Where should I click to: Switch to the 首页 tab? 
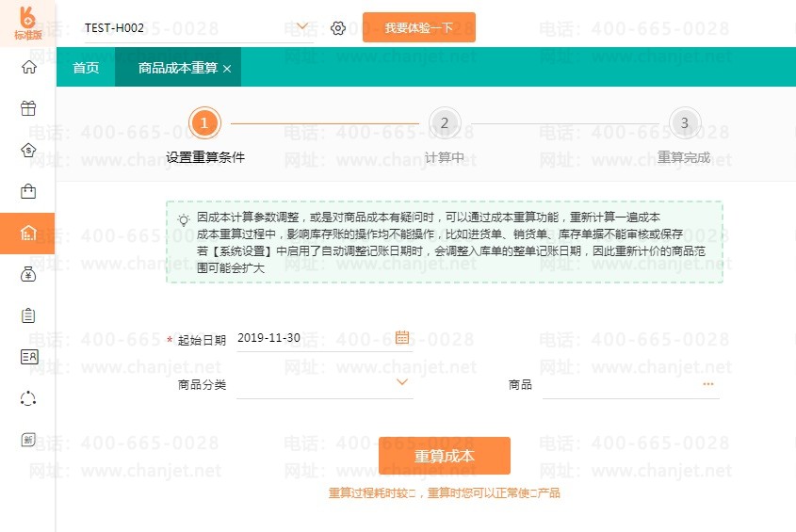coord(86,68)
